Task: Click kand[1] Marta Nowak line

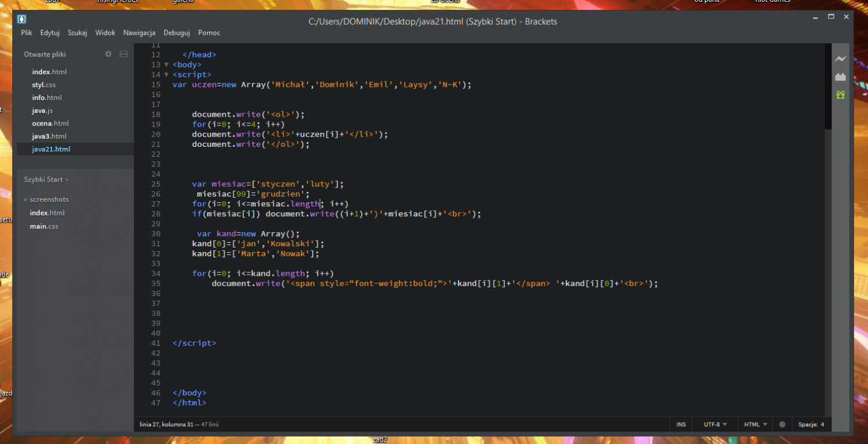Action: [255, 253]
